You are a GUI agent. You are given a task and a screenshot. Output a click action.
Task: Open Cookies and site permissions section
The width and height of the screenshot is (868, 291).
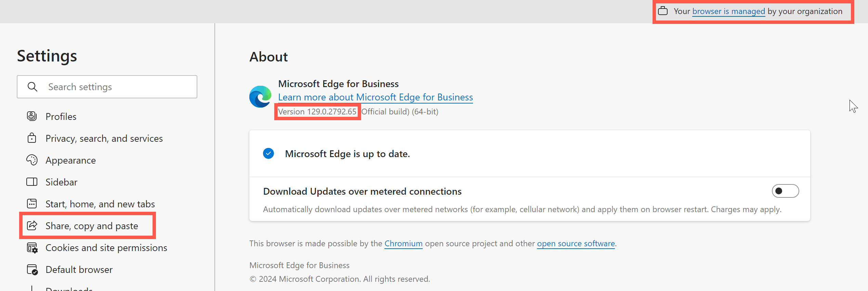point(106,248)
